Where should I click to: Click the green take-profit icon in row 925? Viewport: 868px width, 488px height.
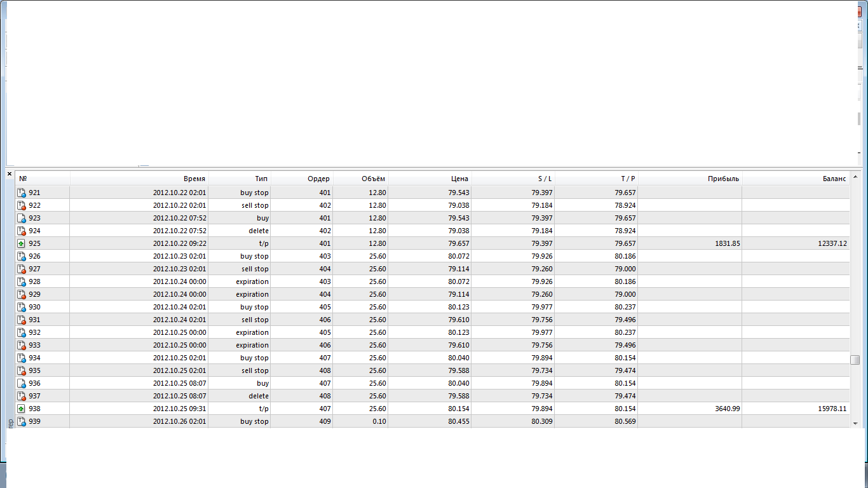pyautogui.click(x=21, y=243)
